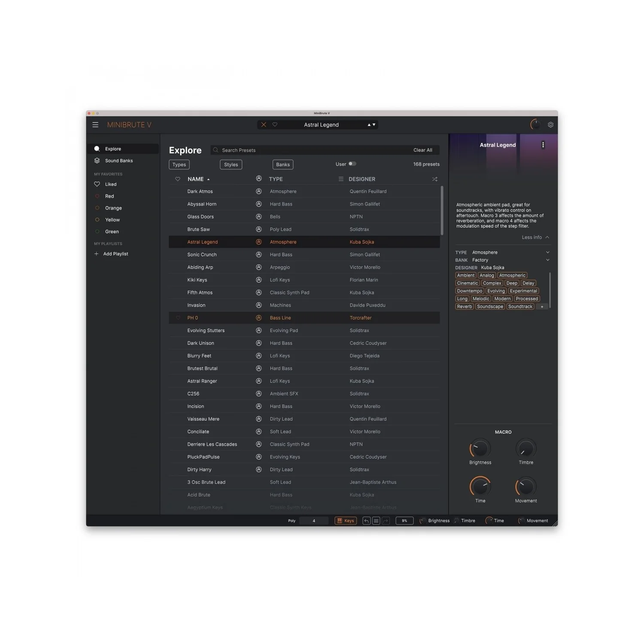The width and height of the screenshot is (644, 644).
Task: Click the Time macro knob in the side panel
Action: tap(480, 487)
